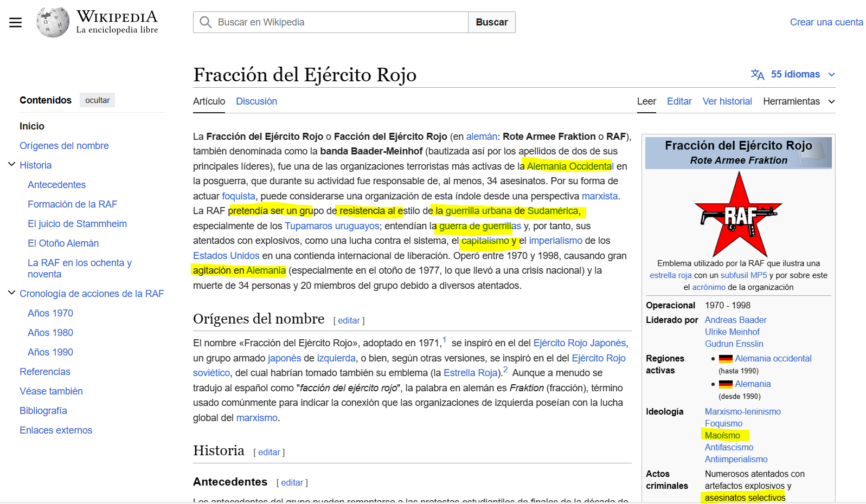Open the Foquismo ideology link

(x=723, y=424)
